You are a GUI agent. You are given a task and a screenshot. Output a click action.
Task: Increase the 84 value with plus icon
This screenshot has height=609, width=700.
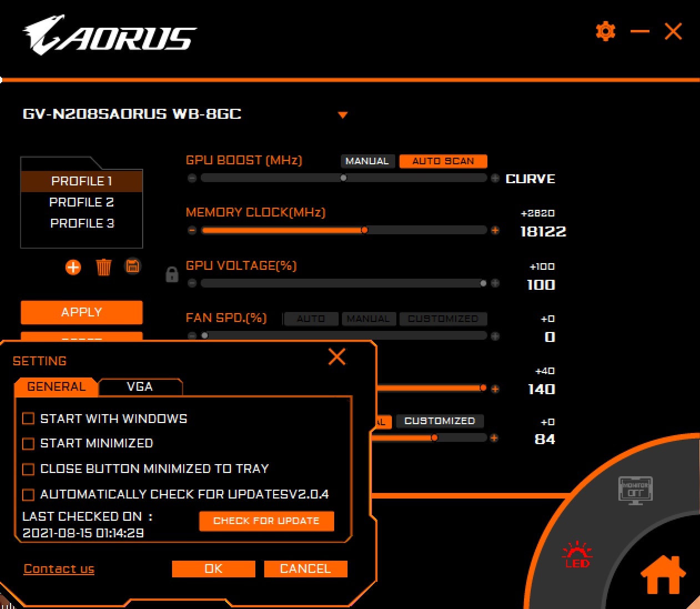(x=494, y=438)
